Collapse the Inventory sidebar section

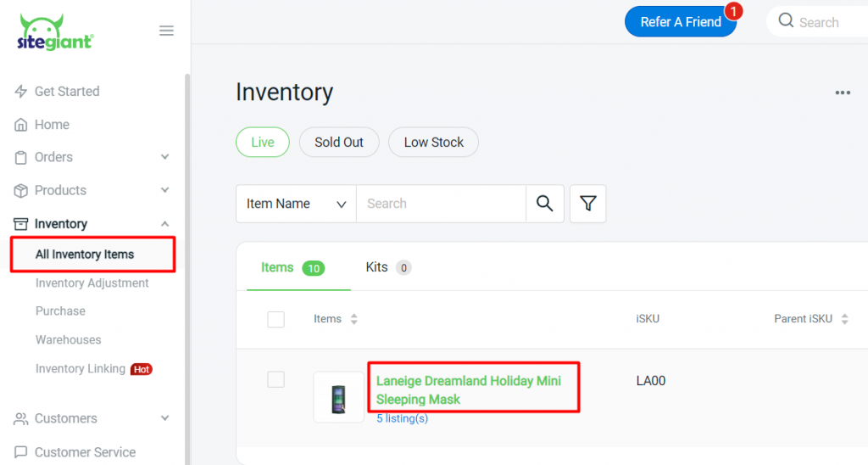pyautogui.click(x=164, y=224)
